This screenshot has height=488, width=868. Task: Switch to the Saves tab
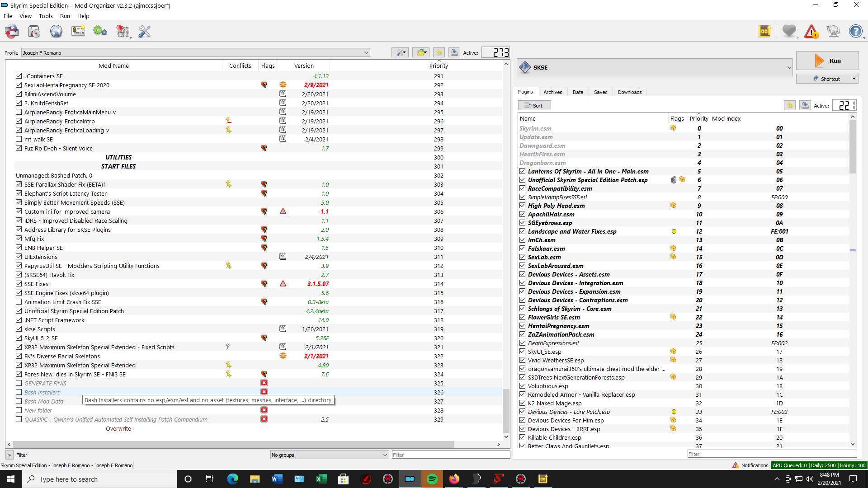600,92
